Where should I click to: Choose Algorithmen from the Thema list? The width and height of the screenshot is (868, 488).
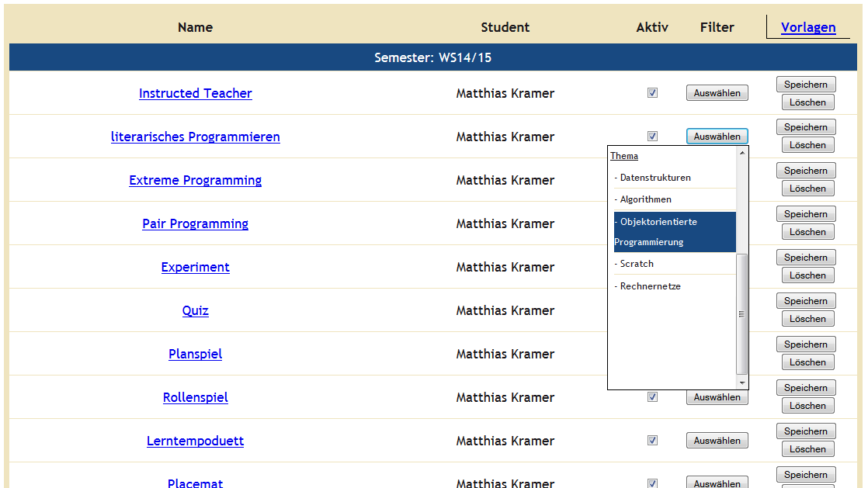click(x=646, y=199)
